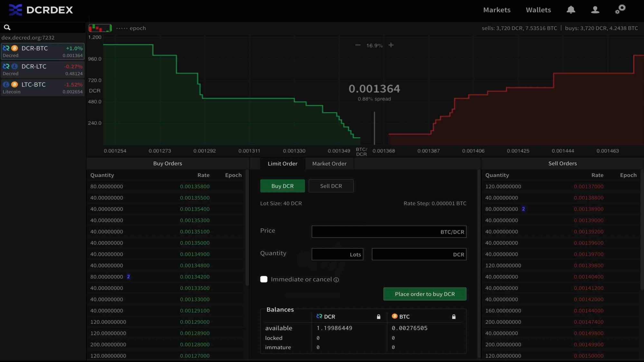
Task: Switch to Market Order tab
Action: [329, 164]
